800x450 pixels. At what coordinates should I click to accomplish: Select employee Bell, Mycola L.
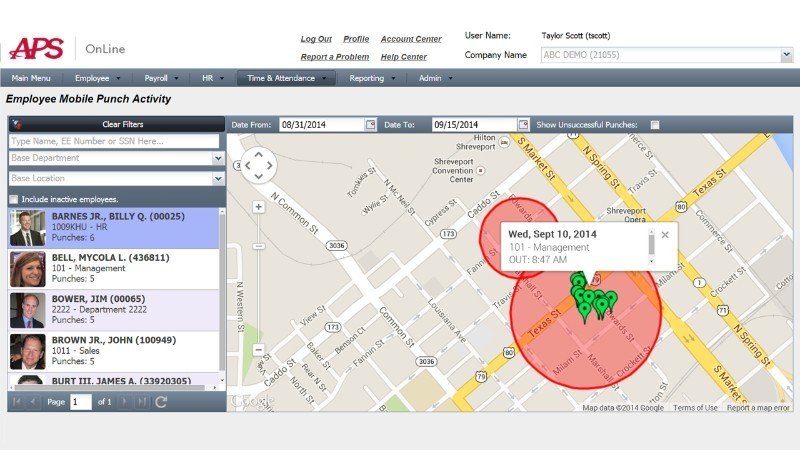pos(114,269)
